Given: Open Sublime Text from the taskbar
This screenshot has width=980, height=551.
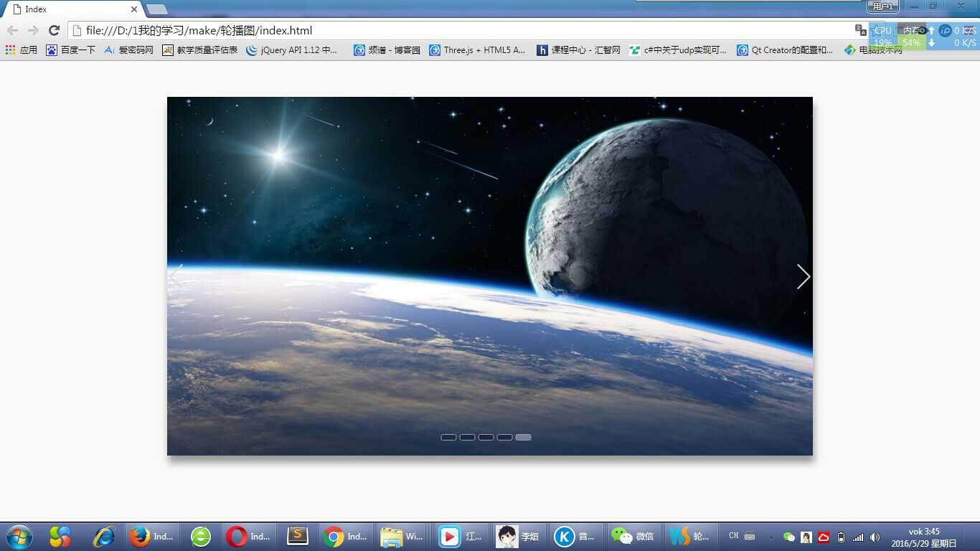Looking at the screenshot, I should (x=298, y=537).
